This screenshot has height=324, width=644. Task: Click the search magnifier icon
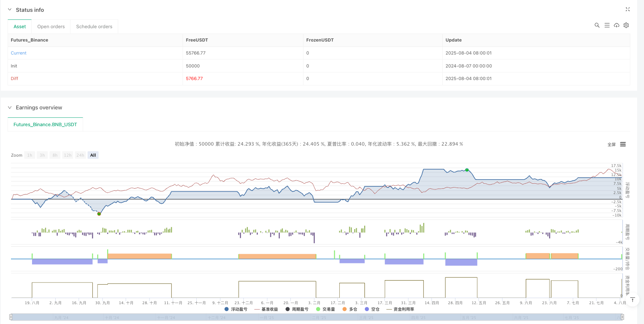tap(597, 25)
